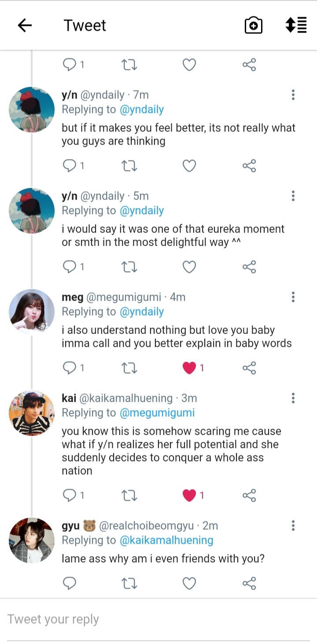Open more options on kai's tweet
The width and height of the screenshot is (317, 644).
[293, 398]
